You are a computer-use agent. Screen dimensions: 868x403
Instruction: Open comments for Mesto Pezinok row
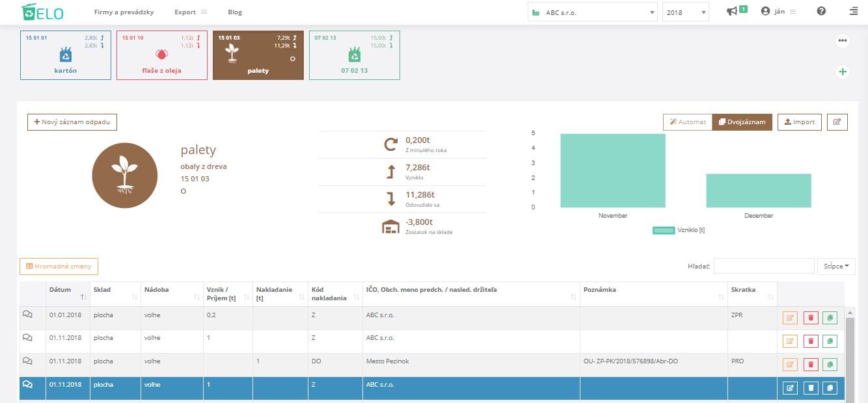27,361
